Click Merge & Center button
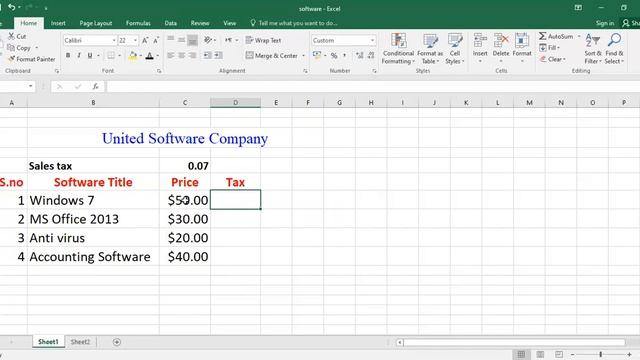The image size is (640, 360). [272, 56]
